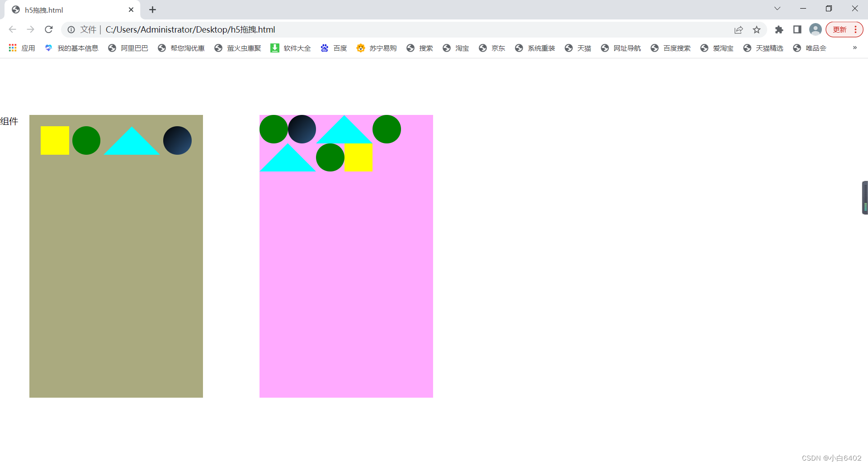The height and width of the screenshot is (466, 868).
Task: Minimize the browser window
Action: click(803, 9)
